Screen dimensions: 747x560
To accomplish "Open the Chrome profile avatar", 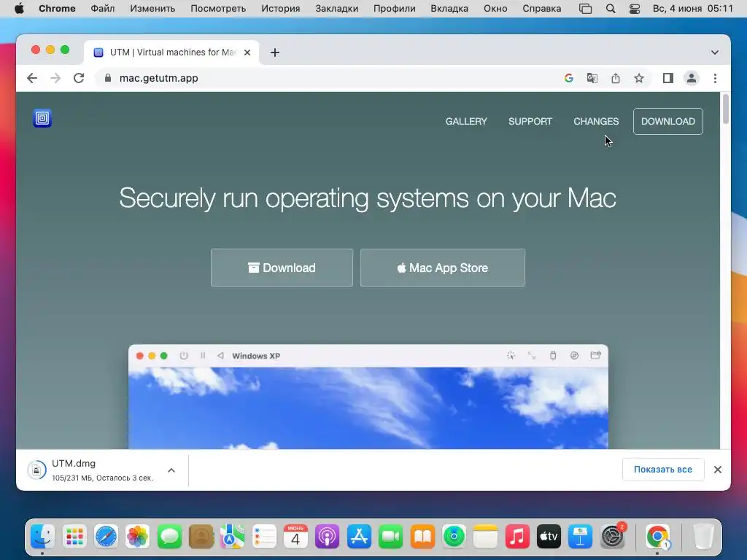I will pos(692,78).
